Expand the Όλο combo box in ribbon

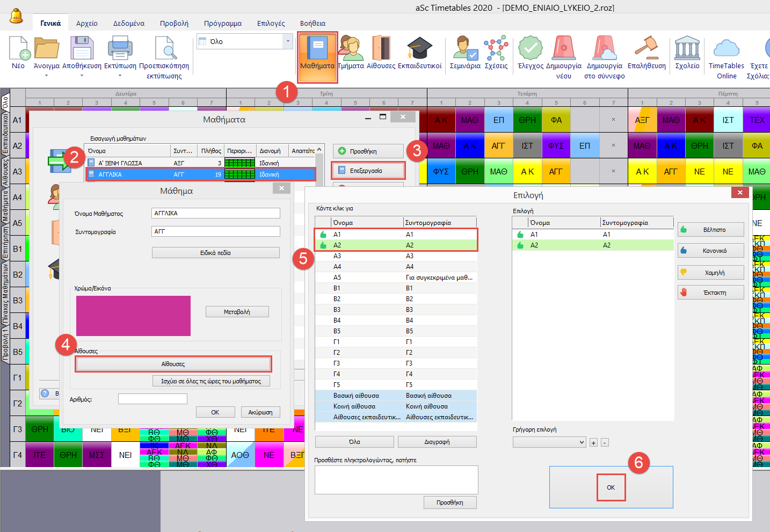point(288,41)
